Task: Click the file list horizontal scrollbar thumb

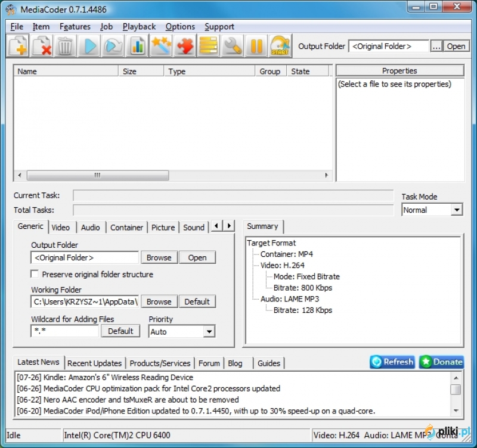Action: [x=98, y=175]
